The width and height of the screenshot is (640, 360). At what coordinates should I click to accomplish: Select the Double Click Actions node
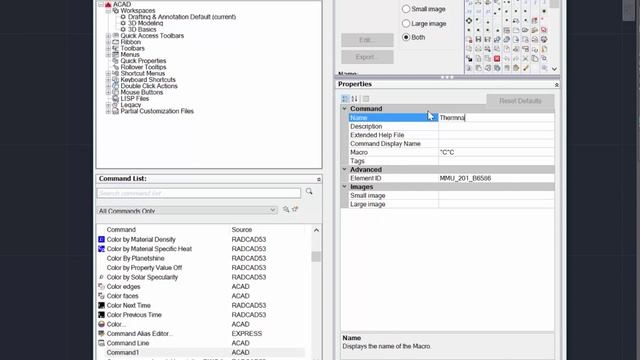point(149,86)
